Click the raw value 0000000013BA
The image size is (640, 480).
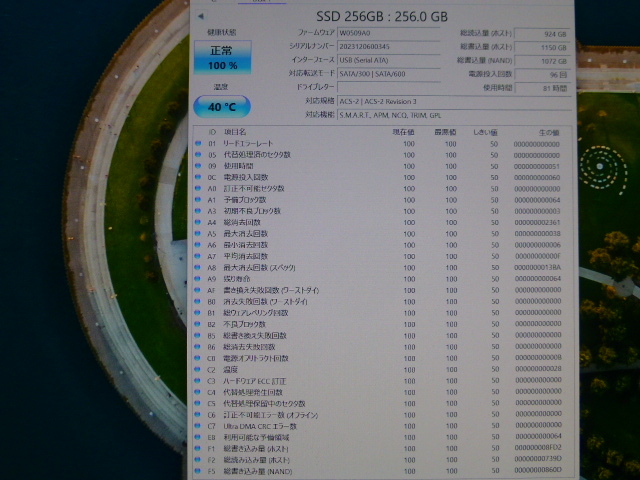[x=537, y=268]
